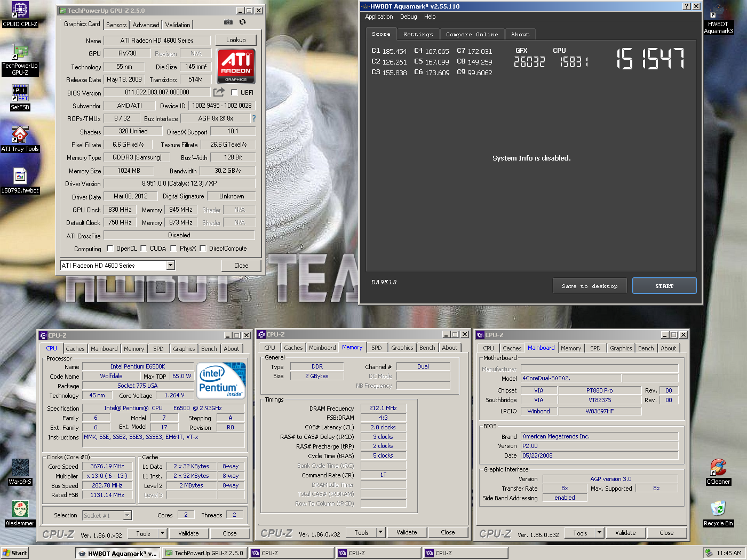Toggle the PhysX checkbox
This screenshot has height=560, width=747.
click(x=173, y=248)
